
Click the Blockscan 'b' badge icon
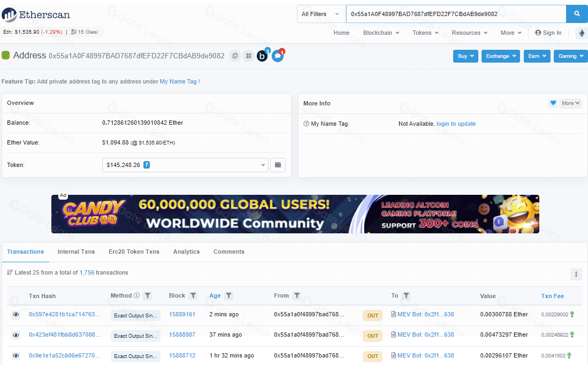262,56
